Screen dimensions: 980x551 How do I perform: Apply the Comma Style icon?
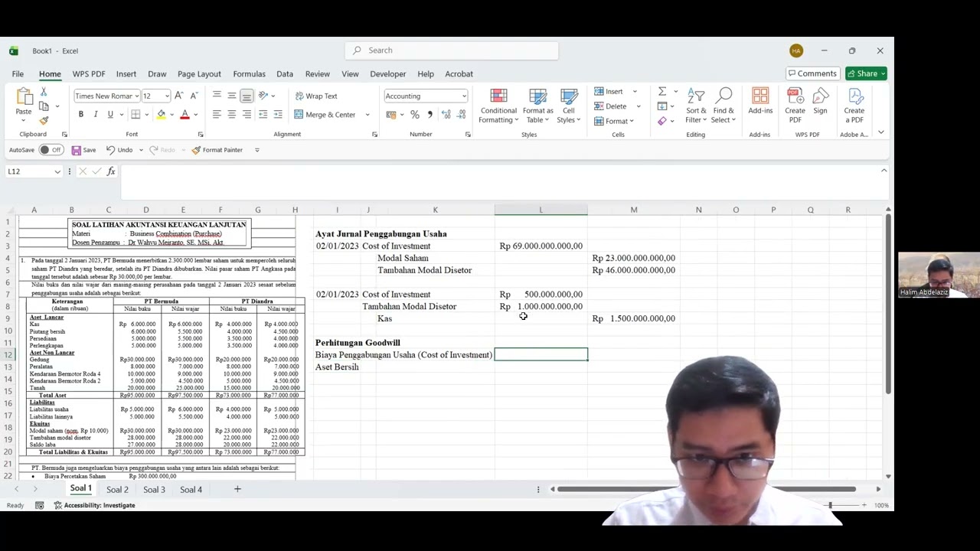(430, 115)
